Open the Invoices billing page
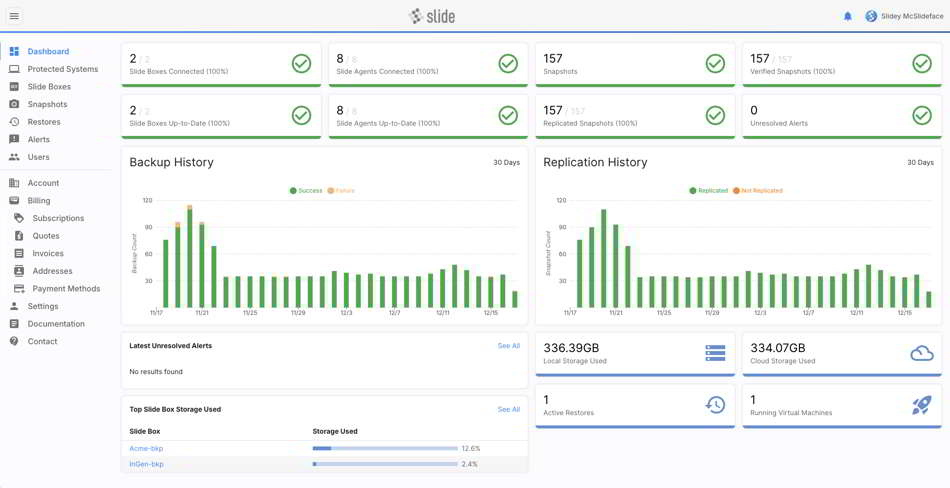Viewport: 950px width, 488px height. 48,253
